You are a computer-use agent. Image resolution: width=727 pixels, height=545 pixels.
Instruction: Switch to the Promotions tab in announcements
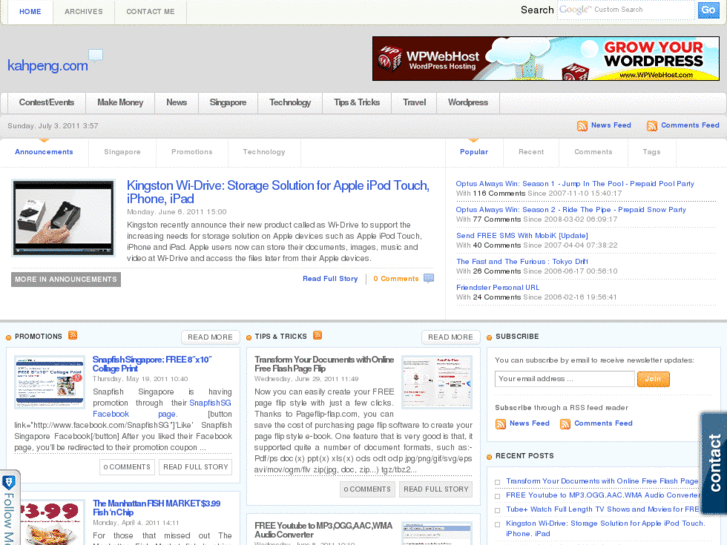pos(192,152)
